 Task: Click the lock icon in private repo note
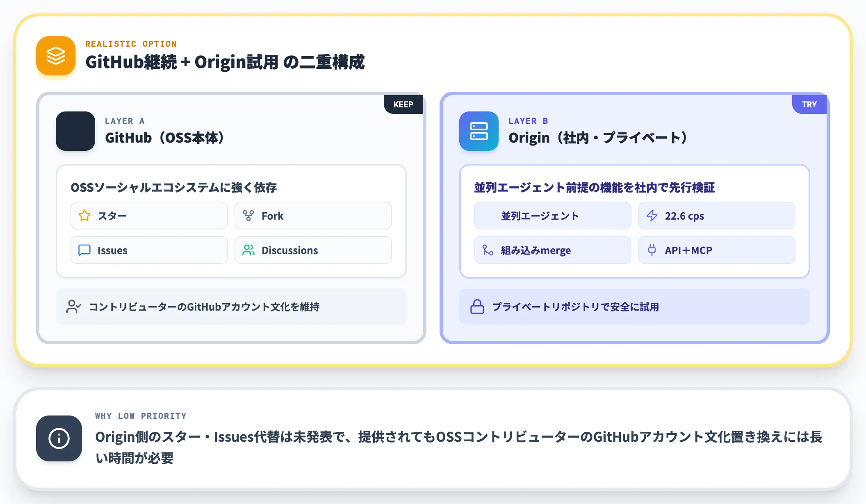click(x=477, y=306)
